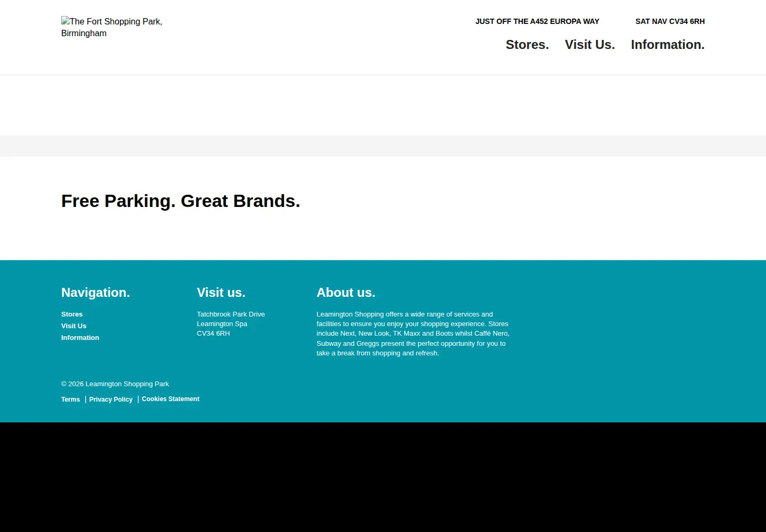
Task: Click the About us. footer heading
Action: coord(346,293)
